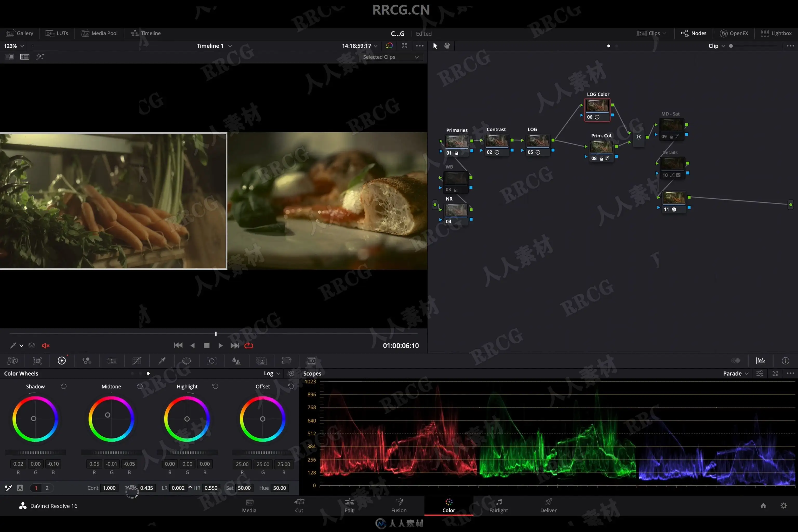Open the Tracker palette icon
Screen dimensions: 798x532
click(212, 361)
